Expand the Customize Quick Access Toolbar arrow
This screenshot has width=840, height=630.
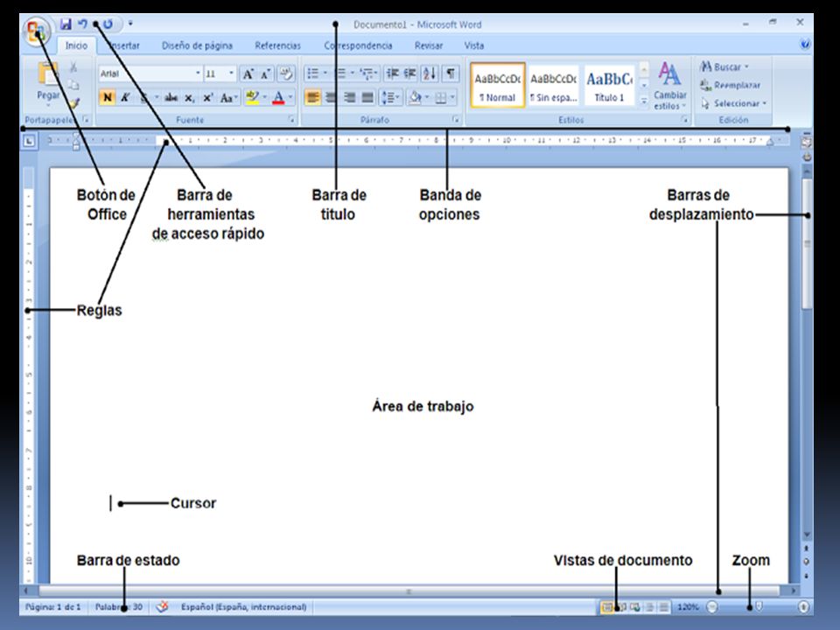click(x=130, y=24)
